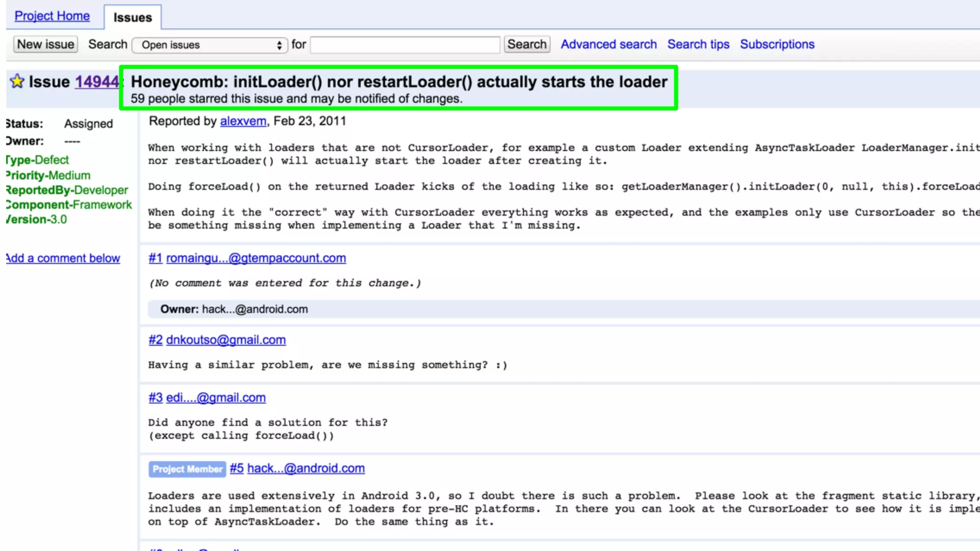
Task: Open comment #1 permalink
Action: click(155, 258)
